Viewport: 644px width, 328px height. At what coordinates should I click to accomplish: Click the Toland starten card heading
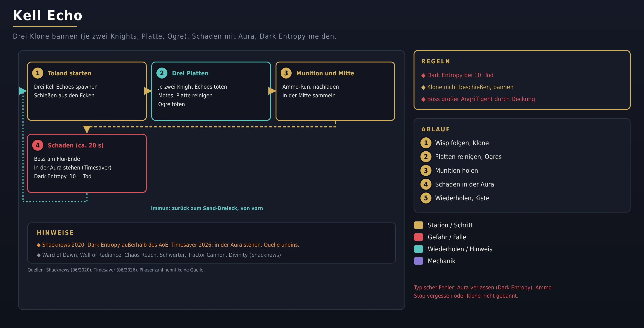coord(69,73)
